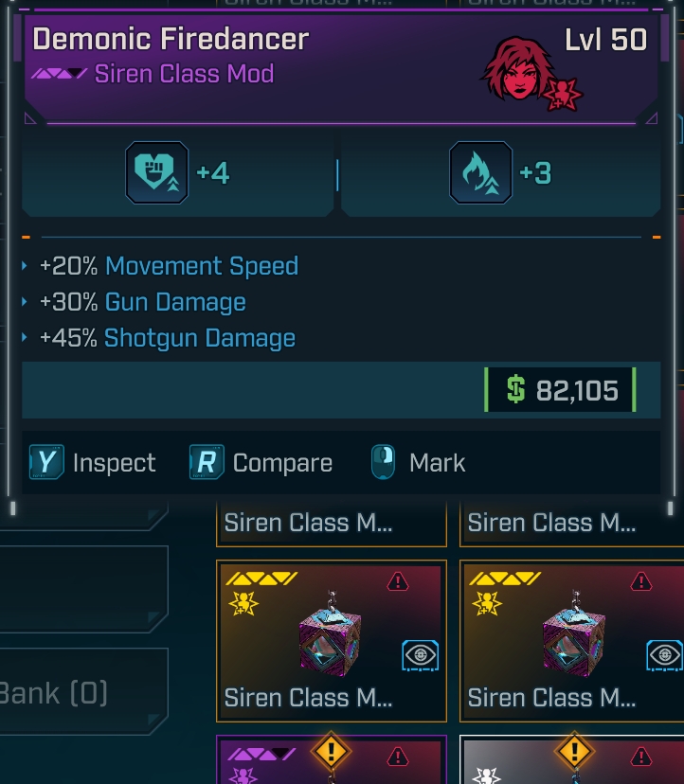The width and height of the screenshot is (684, 784).
Task: Click the Y key icon for Inspect
Action: pos(46,463)
